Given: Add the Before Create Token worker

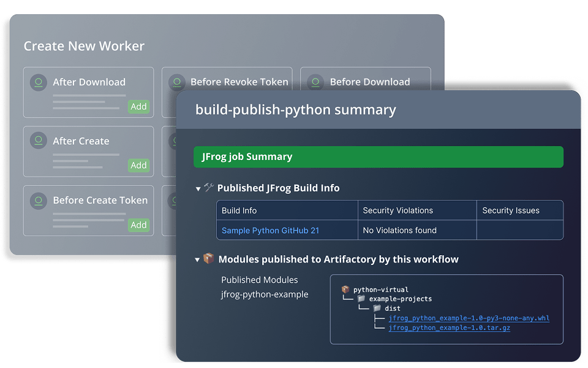Looking at the screenshot, I should pos(139,225).
